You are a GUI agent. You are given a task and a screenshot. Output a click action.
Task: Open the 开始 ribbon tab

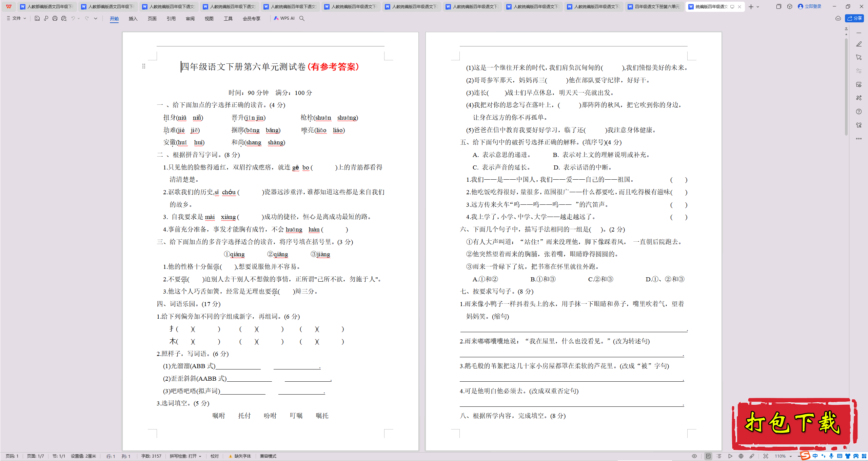tap(114, 19)
